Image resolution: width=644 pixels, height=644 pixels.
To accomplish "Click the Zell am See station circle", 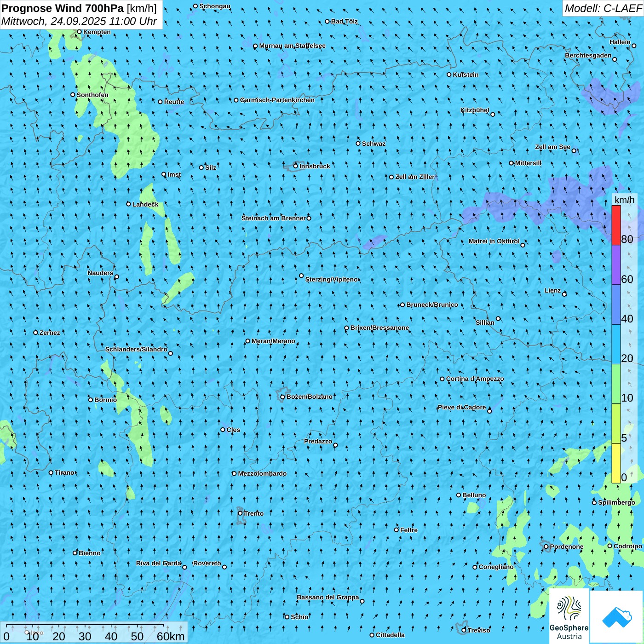I will click(x=574, y=150).
